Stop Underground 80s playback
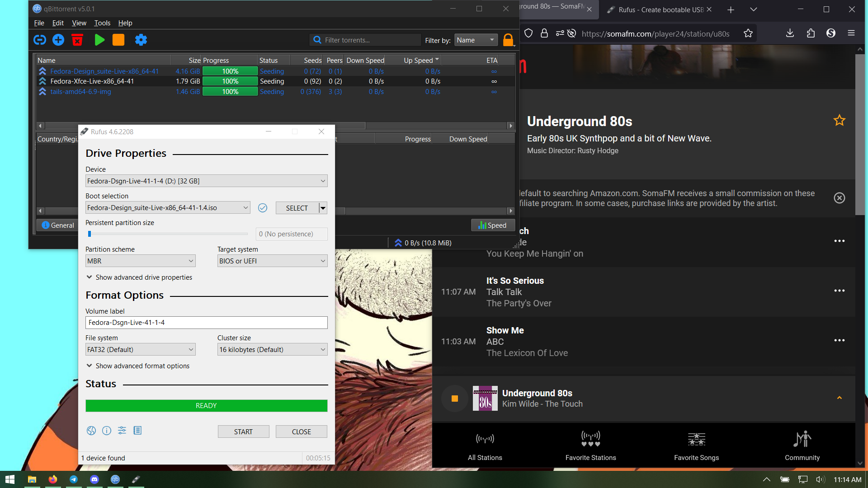Viewport: 868px width, 488px height. (455, 399)
